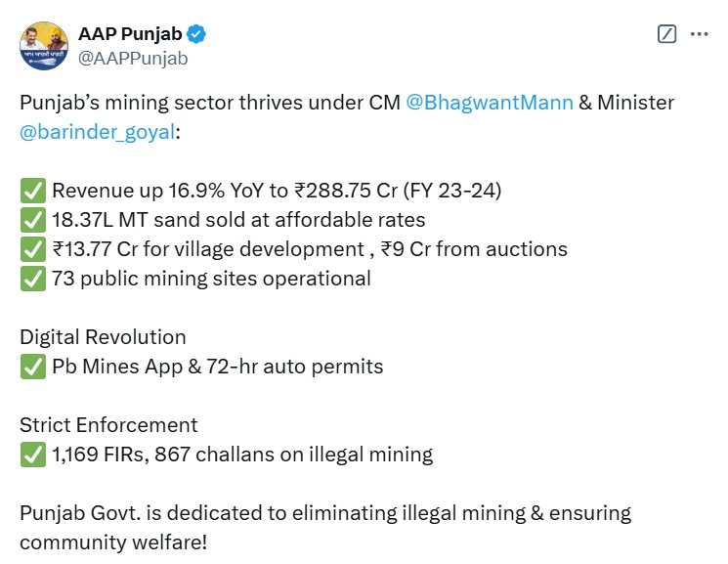This screenshot has height=564, width=728.
Task: Open the three-dot More options menu
Action: click(x=699, y=34)
